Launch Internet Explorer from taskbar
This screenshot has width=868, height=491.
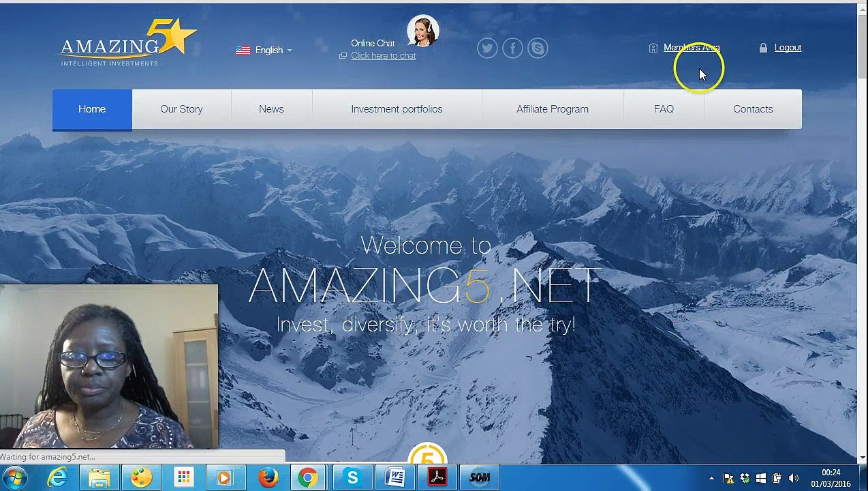coord(57,477)
